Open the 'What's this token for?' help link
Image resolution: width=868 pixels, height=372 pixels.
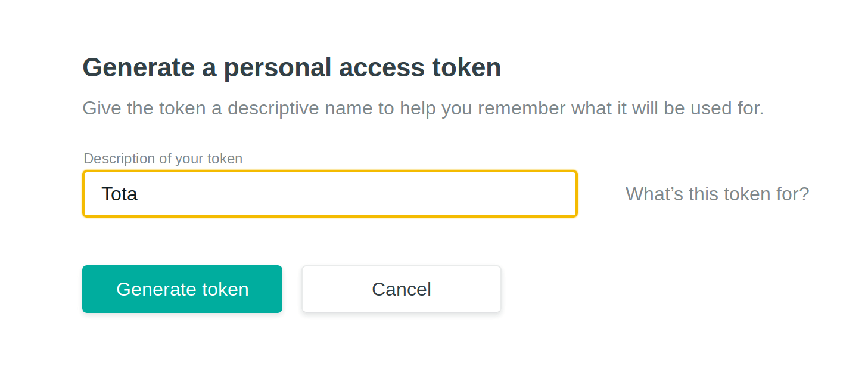point(717,194)
